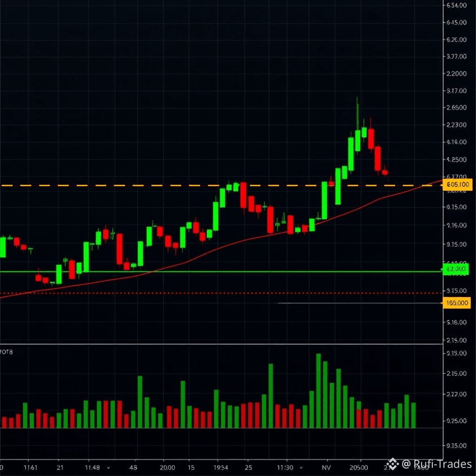Click the 25 time axis label
The image size is (476, 476).
pyautogui.click(x=248, y=468)
